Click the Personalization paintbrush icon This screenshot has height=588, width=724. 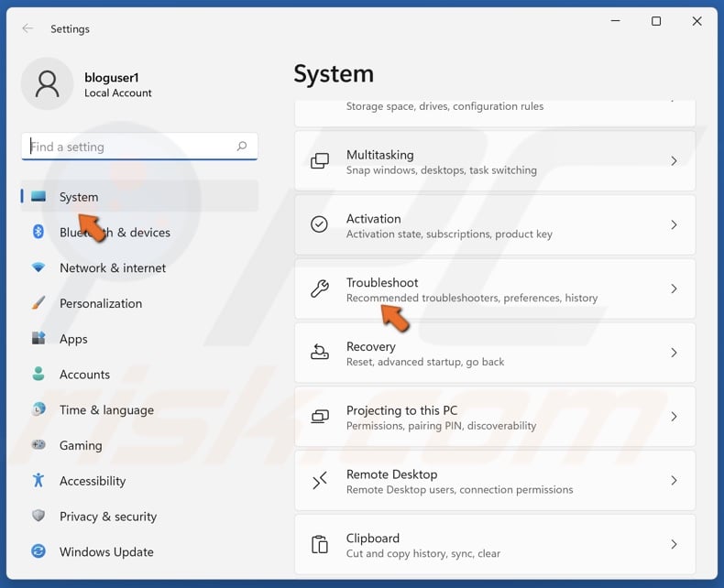pyautogui.click(x=38, y=303)
